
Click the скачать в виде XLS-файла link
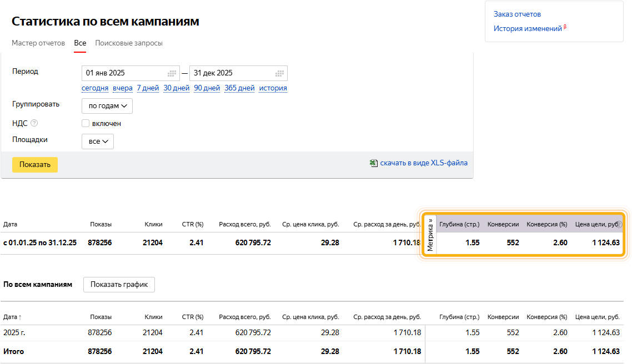[x=424, y=163]
